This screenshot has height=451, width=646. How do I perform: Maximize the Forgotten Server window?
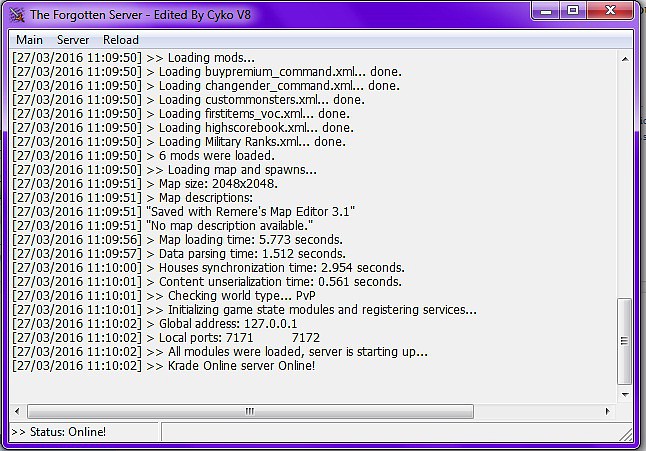573,11
